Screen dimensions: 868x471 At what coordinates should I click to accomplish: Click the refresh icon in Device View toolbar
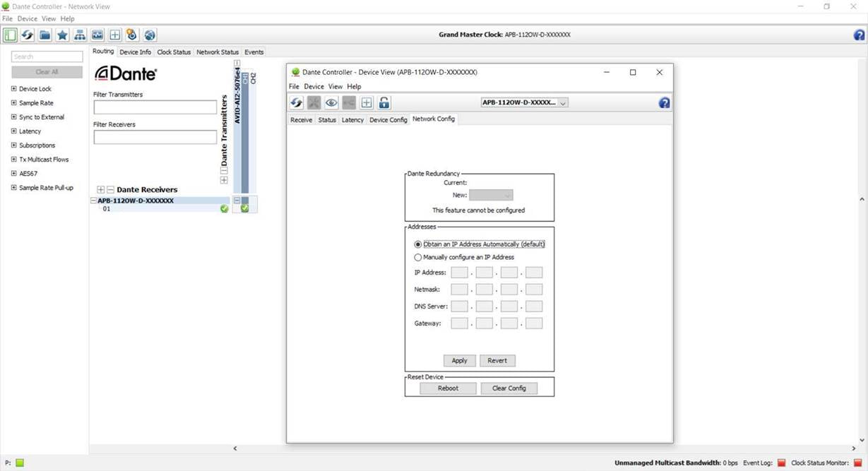[x=297, y=103]
